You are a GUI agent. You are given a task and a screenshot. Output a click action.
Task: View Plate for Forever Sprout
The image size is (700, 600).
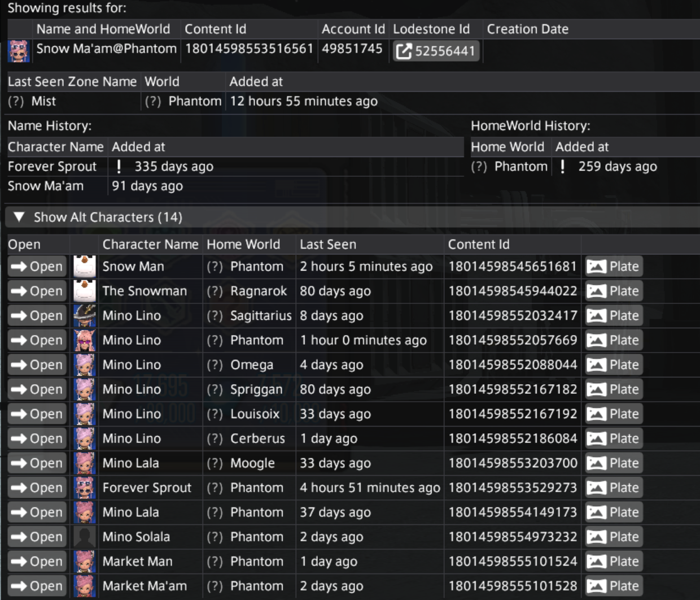(x=614, y=488)
